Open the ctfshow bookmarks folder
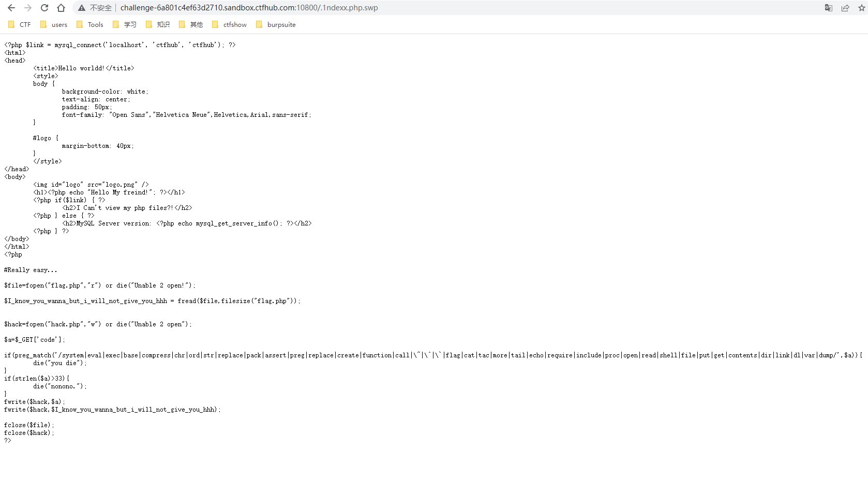This screenshot has height=483, width=868. [x=229, y=24]
